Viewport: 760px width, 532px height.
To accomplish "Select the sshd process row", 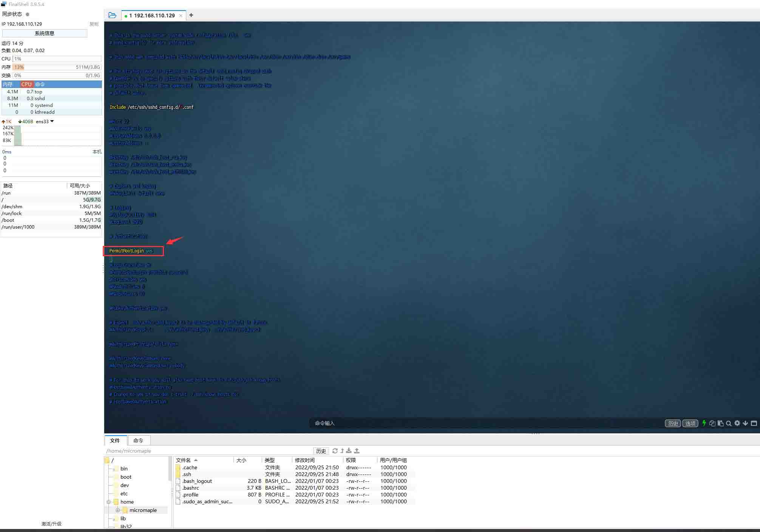I will tap(51, 98).
